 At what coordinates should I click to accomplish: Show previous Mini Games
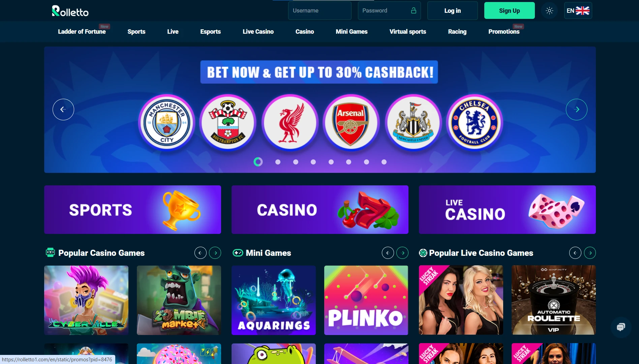pos(388,253)
